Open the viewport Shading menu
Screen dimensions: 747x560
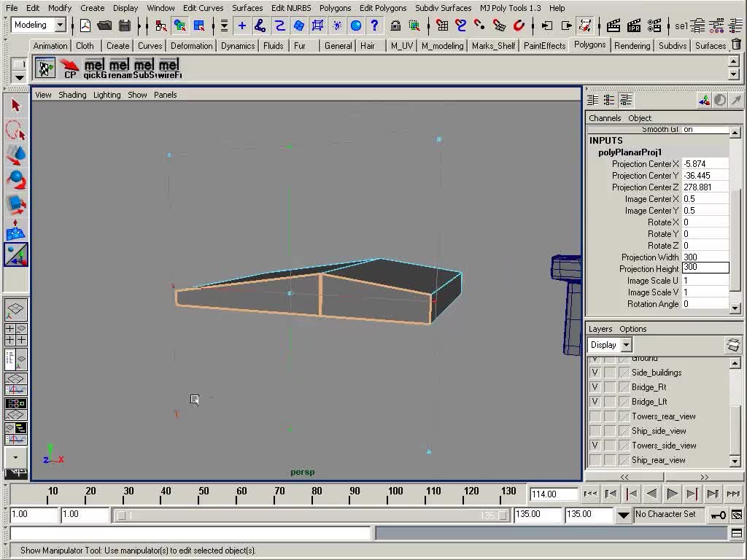[x=72, y=95]
